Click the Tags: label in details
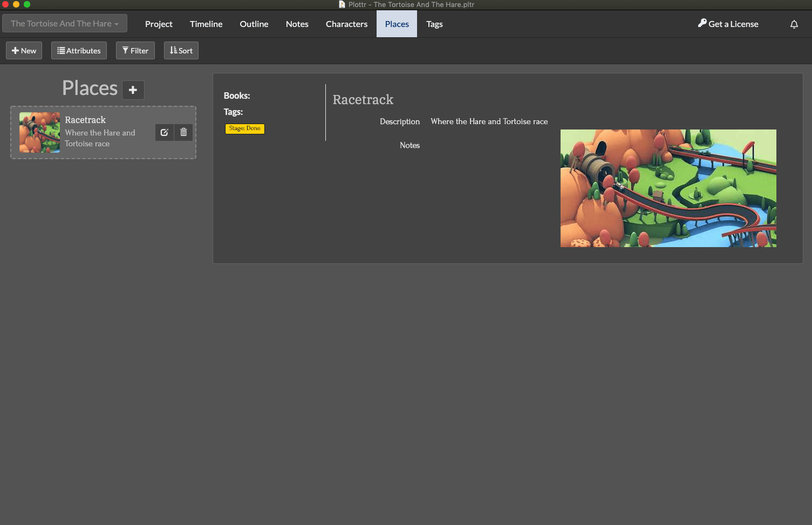Viewport: 812px width, 525px height. point(233,112)
